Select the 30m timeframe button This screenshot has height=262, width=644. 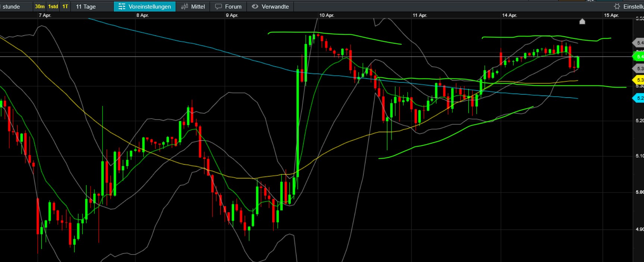(40, 6)
